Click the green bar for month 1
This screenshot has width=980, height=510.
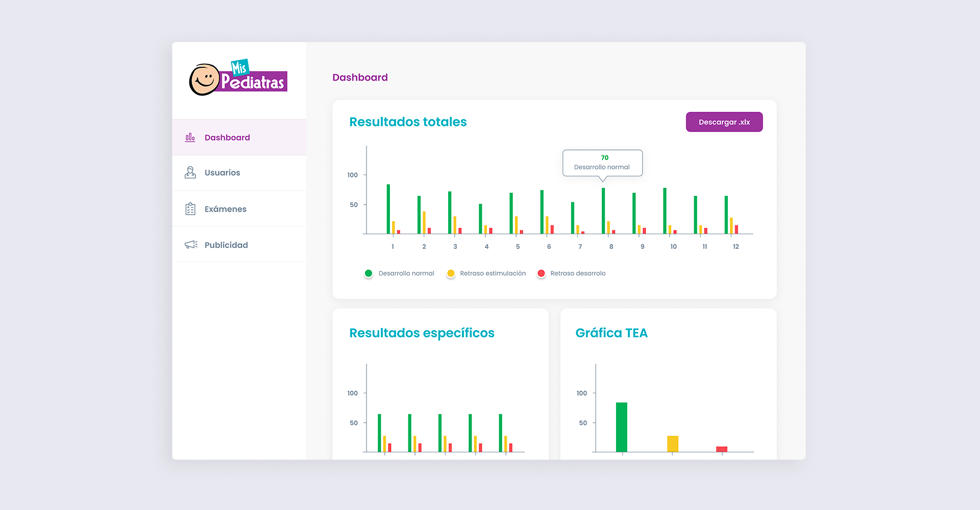[x=388, y=209]
